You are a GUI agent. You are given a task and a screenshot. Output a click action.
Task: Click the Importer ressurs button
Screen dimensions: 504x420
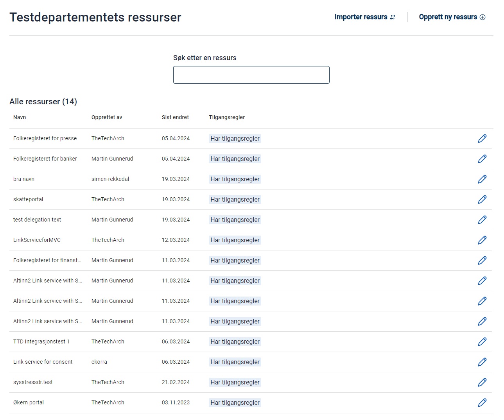[364, 17]
